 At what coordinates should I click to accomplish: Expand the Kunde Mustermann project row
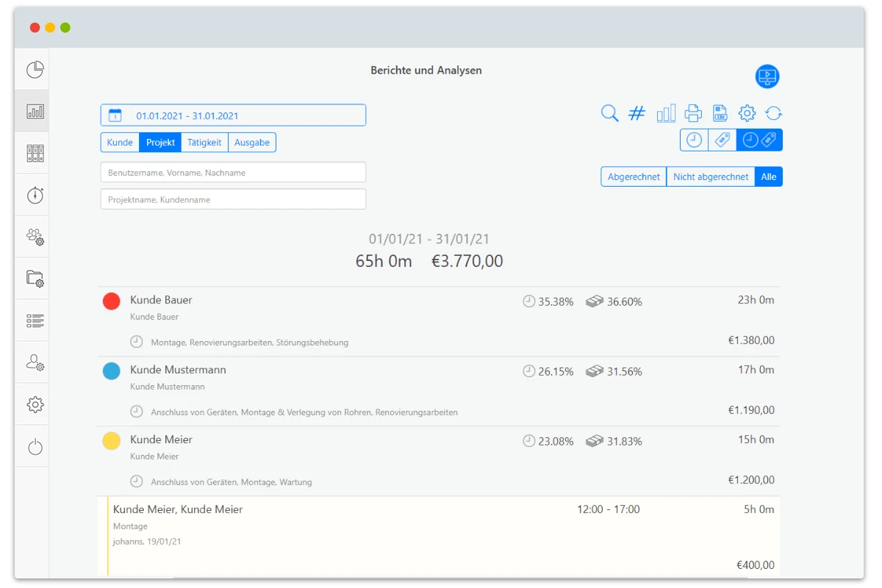click(439, 391)
